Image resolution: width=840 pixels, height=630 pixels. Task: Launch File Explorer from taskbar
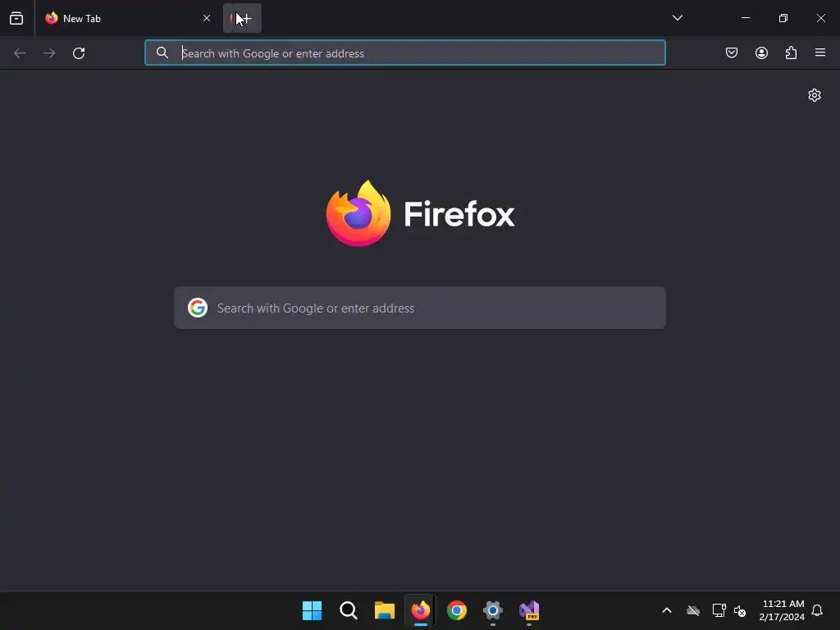coord(385,610)
